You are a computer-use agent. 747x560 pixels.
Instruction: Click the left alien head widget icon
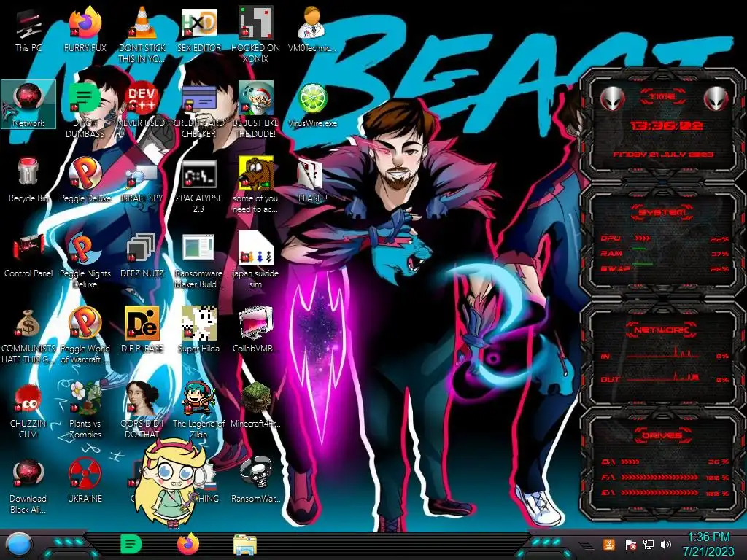[x=612, y=98]
